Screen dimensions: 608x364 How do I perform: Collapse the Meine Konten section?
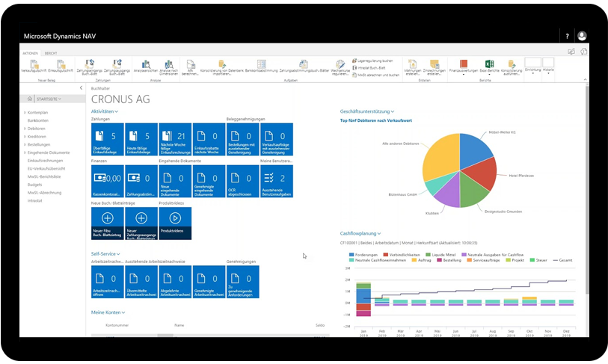click(108, 312)
